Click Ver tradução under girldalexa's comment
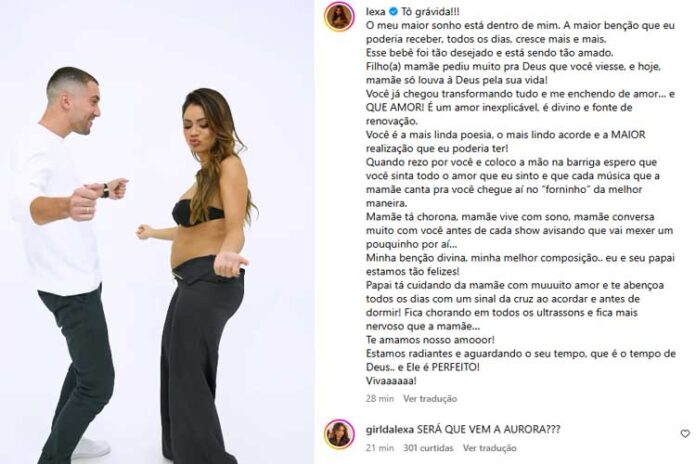 tap(490, 448)
